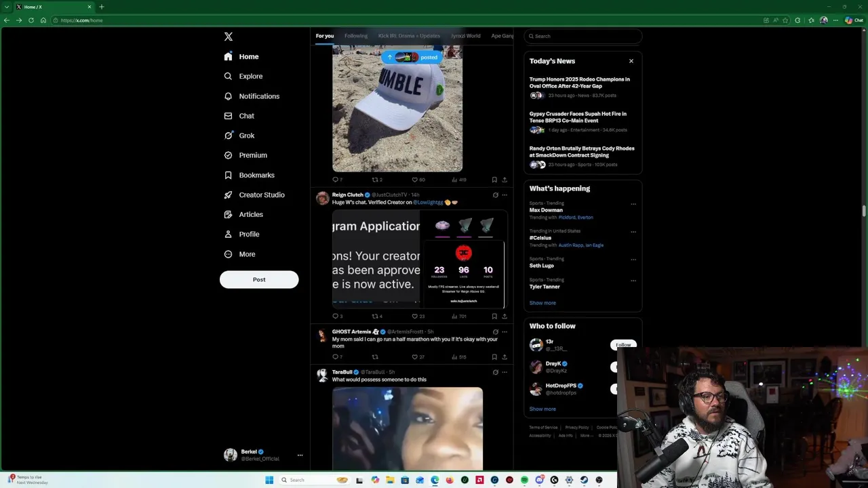
Task: Go to Articles in the sidebar
Action: pyautogui.click(x=243, y=214)
